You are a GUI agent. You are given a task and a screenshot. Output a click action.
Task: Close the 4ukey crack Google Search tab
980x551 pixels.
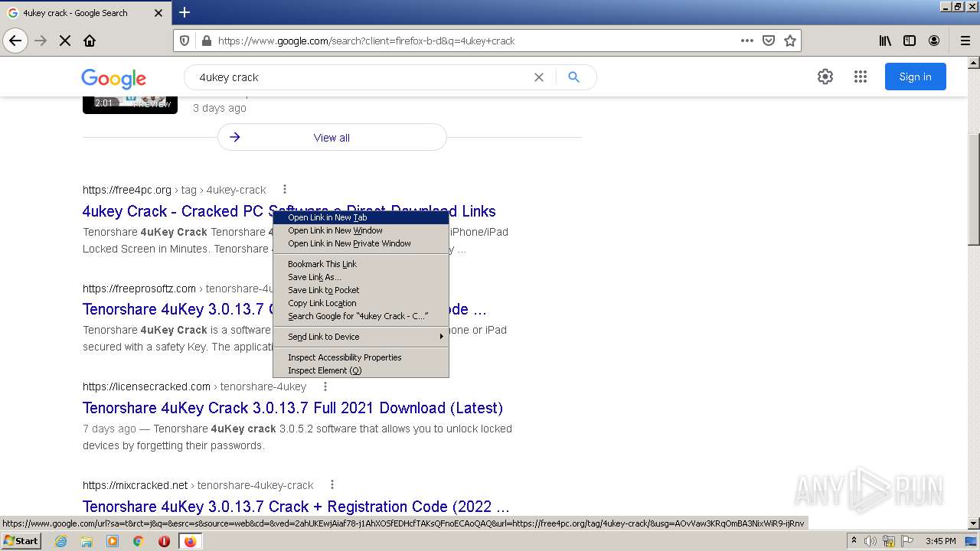click(158, 13)
